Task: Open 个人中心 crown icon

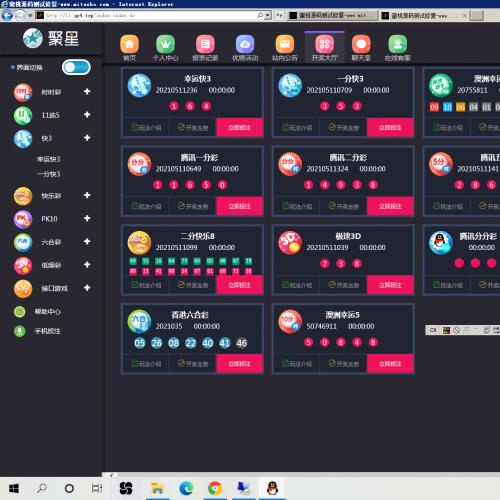Action: tap(165, 44)
